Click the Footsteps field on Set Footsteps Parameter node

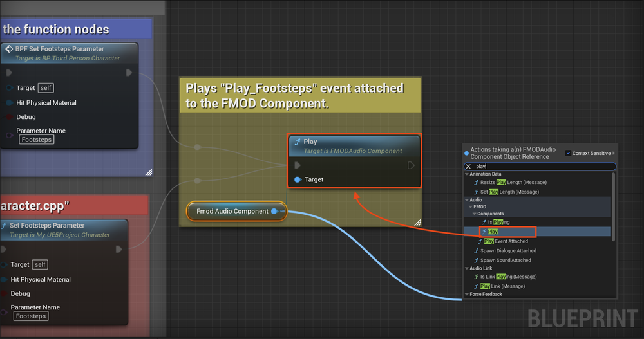31,316
